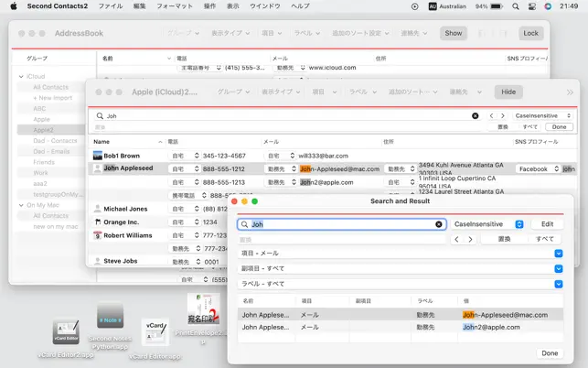Image resolution: width=588 pixels, height=368 pixels.
Task: Click Hide button in Apple (iCloud)2 toolbar
Action: (508, 92)
